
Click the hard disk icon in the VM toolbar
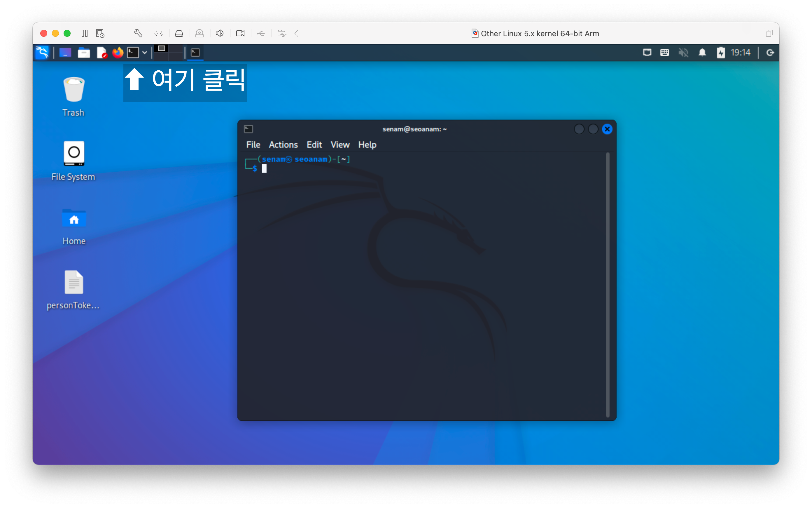(179, 33)
